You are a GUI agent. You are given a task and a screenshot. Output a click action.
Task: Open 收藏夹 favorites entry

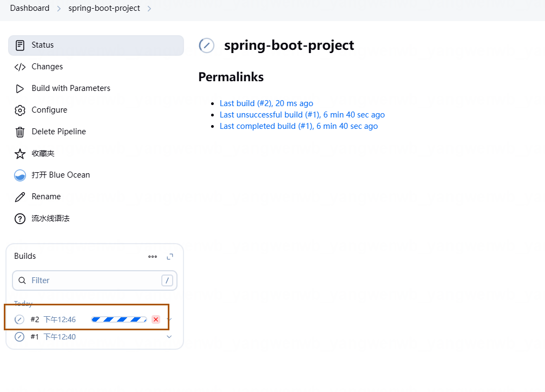click(x=96, y=153)
